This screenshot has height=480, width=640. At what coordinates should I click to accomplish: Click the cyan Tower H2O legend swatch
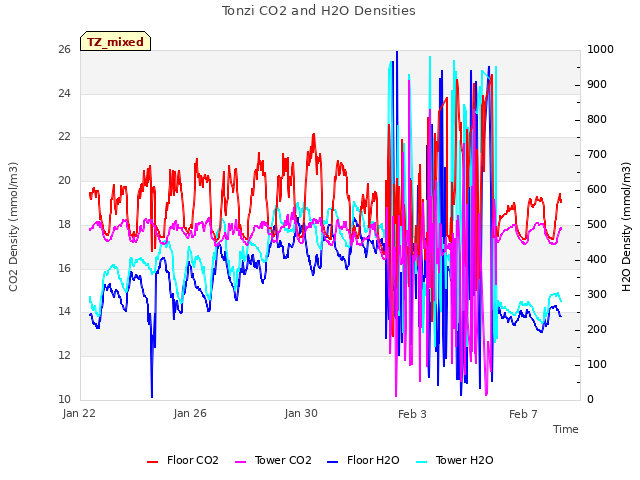coord(421,462)
